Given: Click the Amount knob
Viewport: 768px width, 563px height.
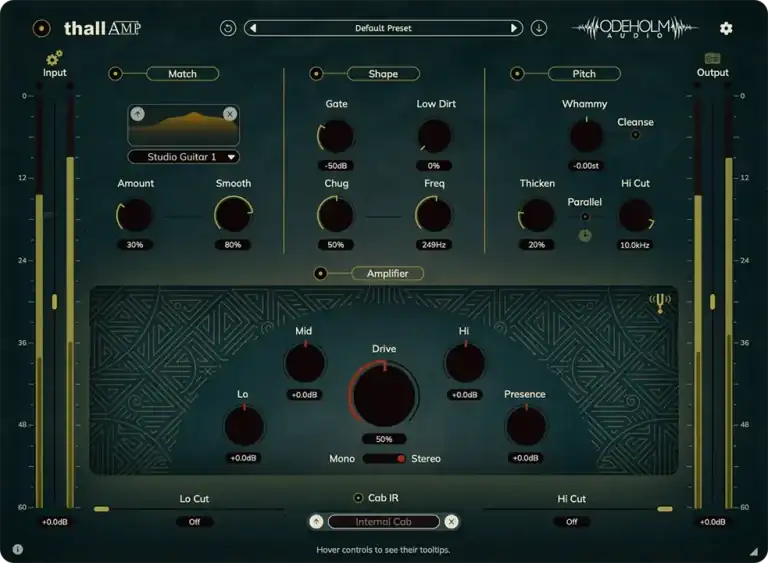Looking at the screenshot, I should click(135, 215).
